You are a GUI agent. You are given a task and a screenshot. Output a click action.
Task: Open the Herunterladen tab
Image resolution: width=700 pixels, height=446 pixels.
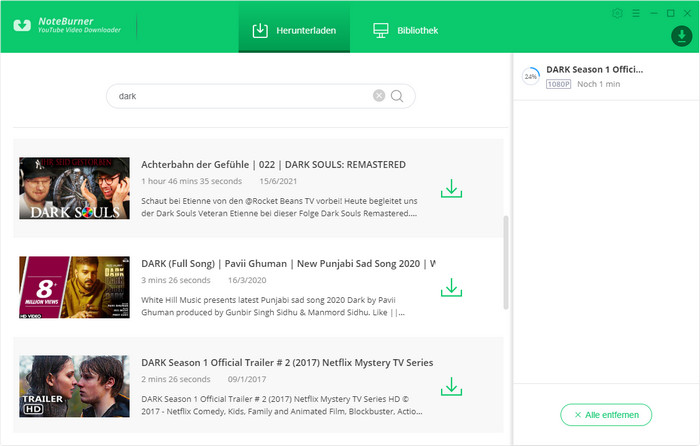click(x=294, y=29)
